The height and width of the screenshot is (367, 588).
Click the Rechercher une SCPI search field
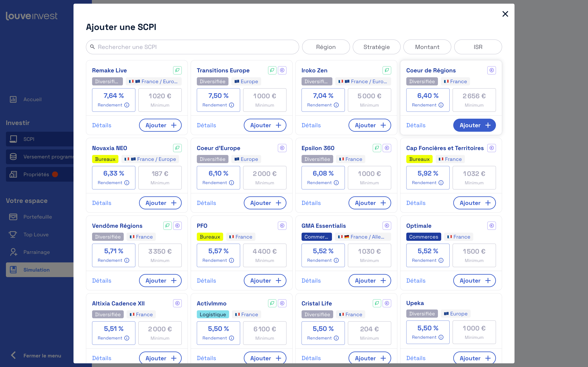[192, 47]
